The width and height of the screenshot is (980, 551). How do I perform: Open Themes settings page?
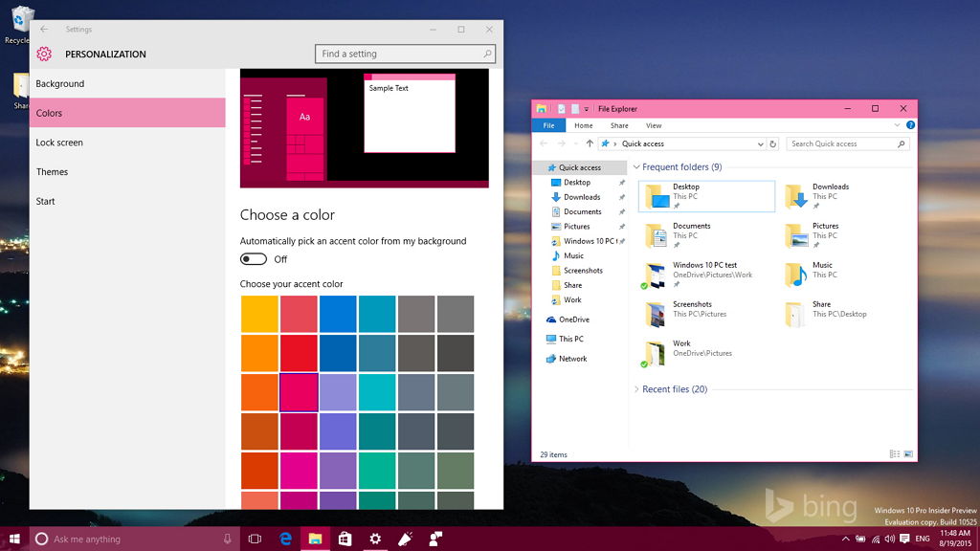click(x=52, y=171)
